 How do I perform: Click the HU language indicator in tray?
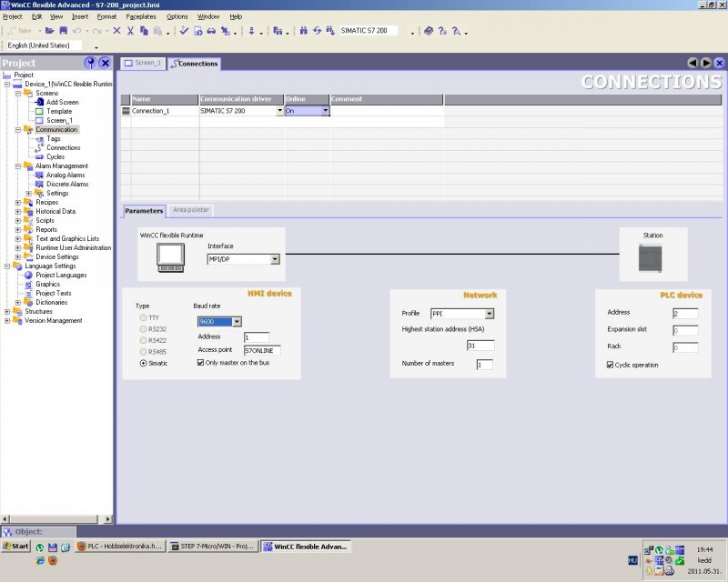[x=632, y=561]
